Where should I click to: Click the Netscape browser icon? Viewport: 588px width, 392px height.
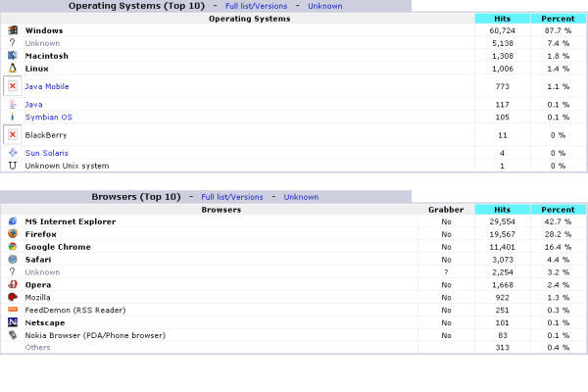point(13,322)
